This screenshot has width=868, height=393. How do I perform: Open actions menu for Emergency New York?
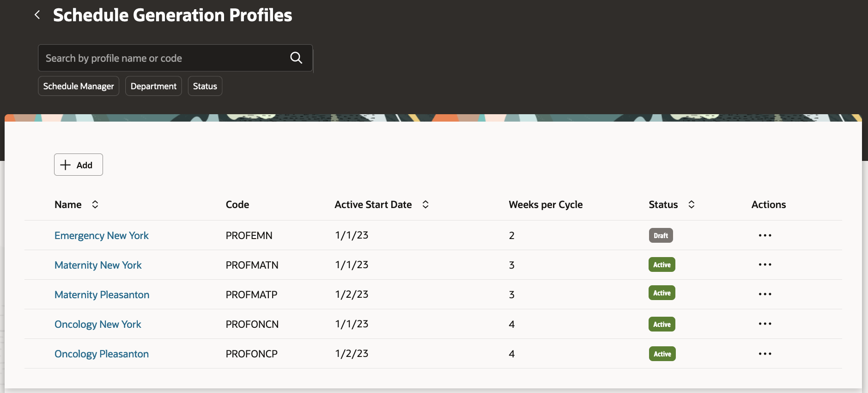click(765, 235)
